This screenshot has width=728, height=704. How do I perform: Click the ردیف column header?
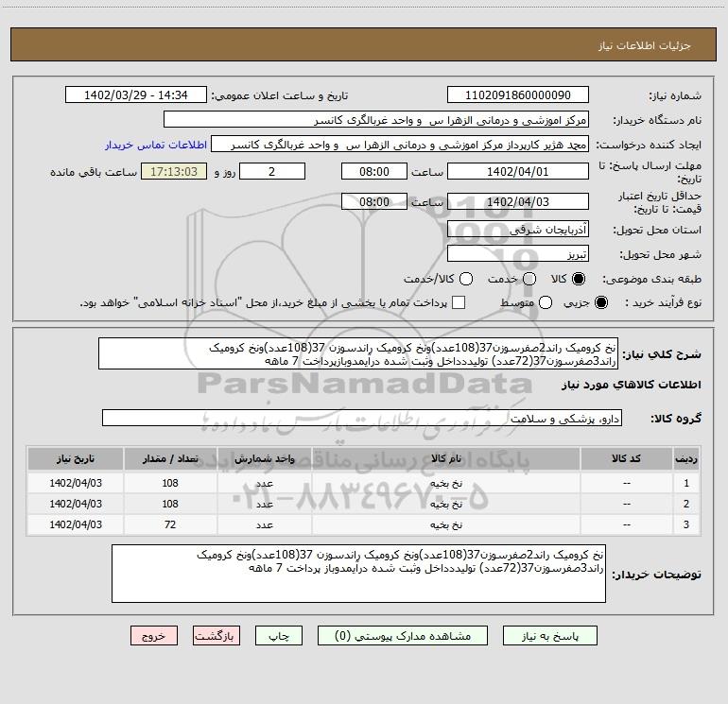pyautogui.click(x=686, y=458)
